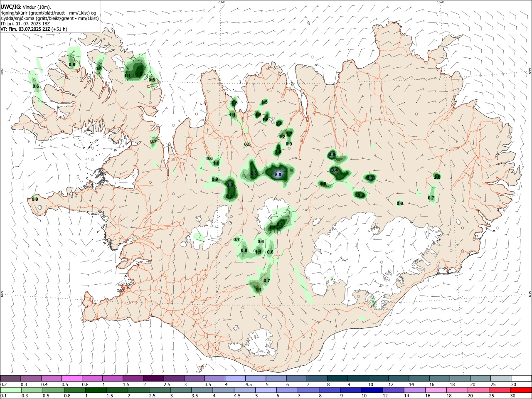This screenshot has height=399, width=532.
Task: Click the 2.4 precipitation value
Action: click(x=360, y=195)
